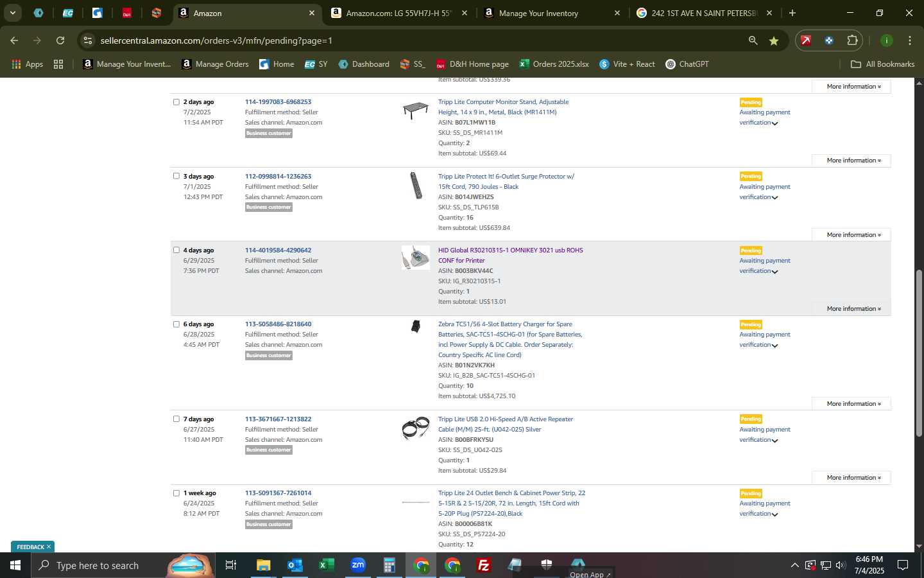Open All Bookmarks folder
Screen dimensions: 924x578
882,64
